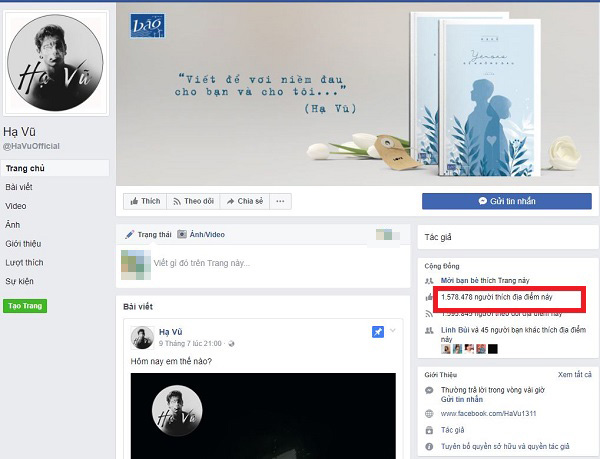600x459 pixels.
Task: Click the messenger icon in Gửi tin nhắn button
Action: (x=483, y=201)
